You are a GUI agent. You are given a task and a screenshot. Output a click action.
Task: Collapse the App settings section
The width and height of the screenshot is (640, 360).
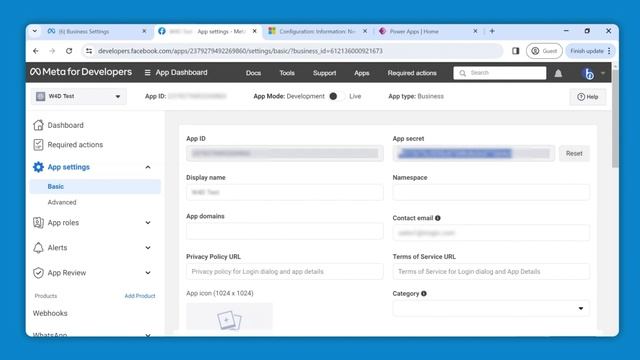[x=148, y=167]
